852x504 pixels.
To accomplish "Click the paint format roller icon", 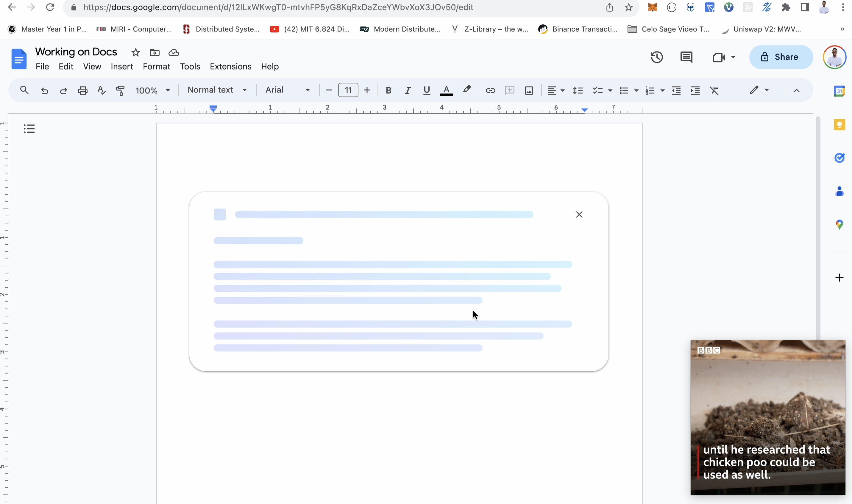I will pyautogui.click(x=120, y=90).
